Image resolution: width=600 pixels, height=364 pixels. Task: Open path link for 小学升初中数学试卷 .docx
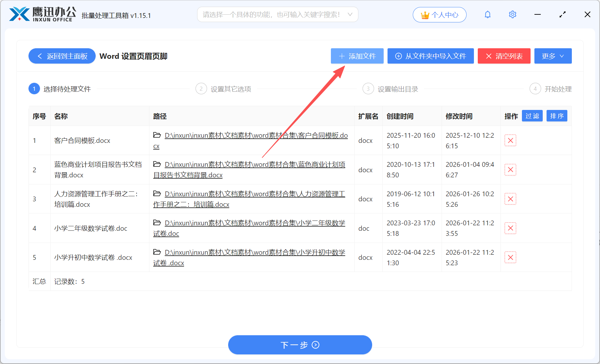[x=249, y=257]
